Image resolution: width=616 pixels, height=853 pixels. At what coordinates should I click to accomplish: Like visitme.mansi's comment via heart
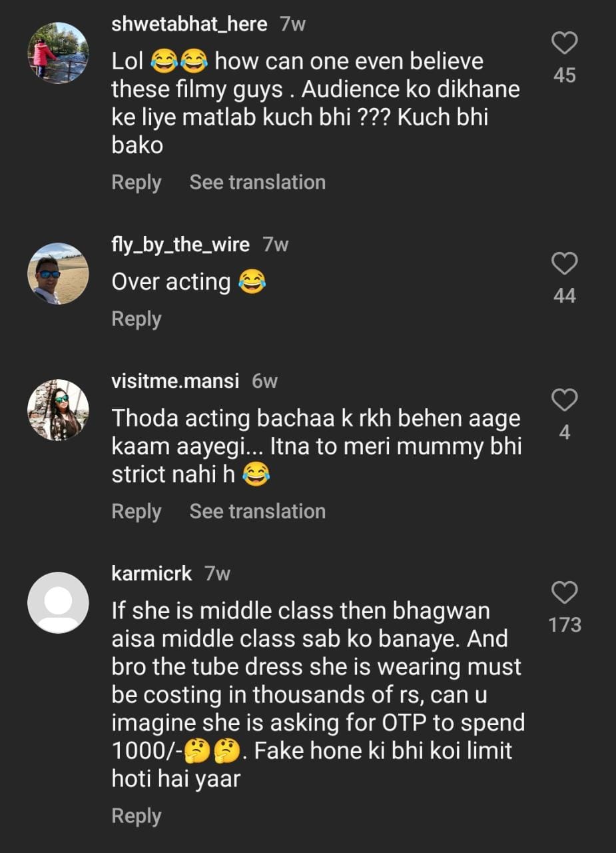pos(564,401)
